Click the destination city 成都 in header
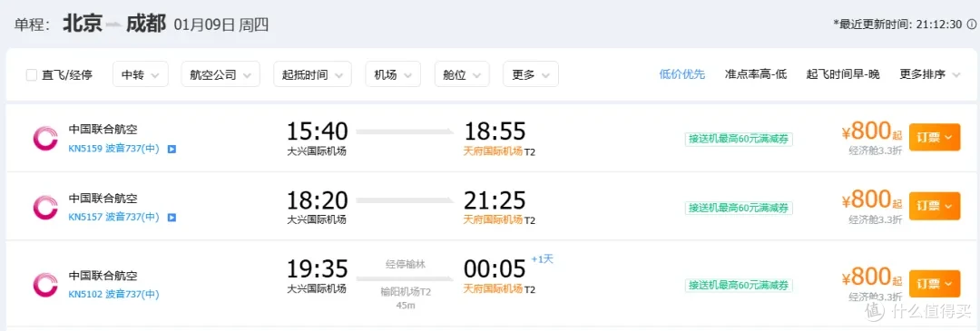The width and height of the screenshot is (980, 331). (x=145, y=24)
